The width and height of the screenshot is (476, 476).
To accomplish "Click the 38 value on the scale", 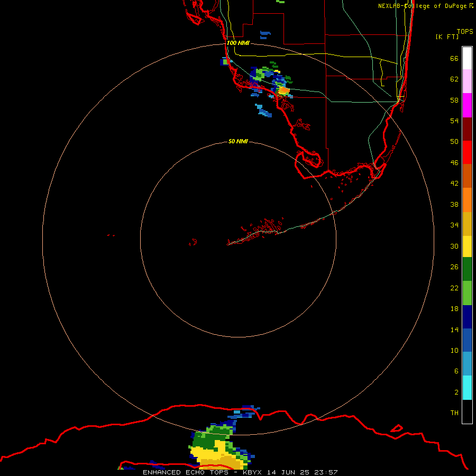I will tap(454, 204).
